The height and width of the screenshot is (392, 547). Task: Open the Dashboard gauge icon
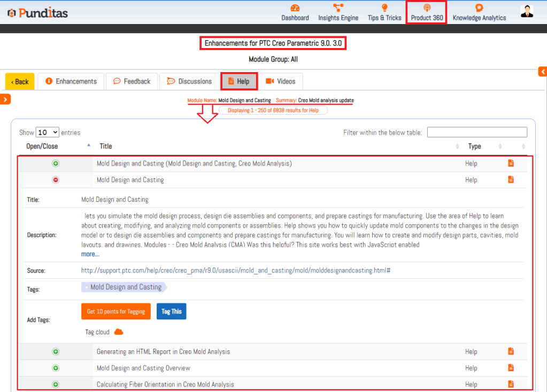[295, 8]
